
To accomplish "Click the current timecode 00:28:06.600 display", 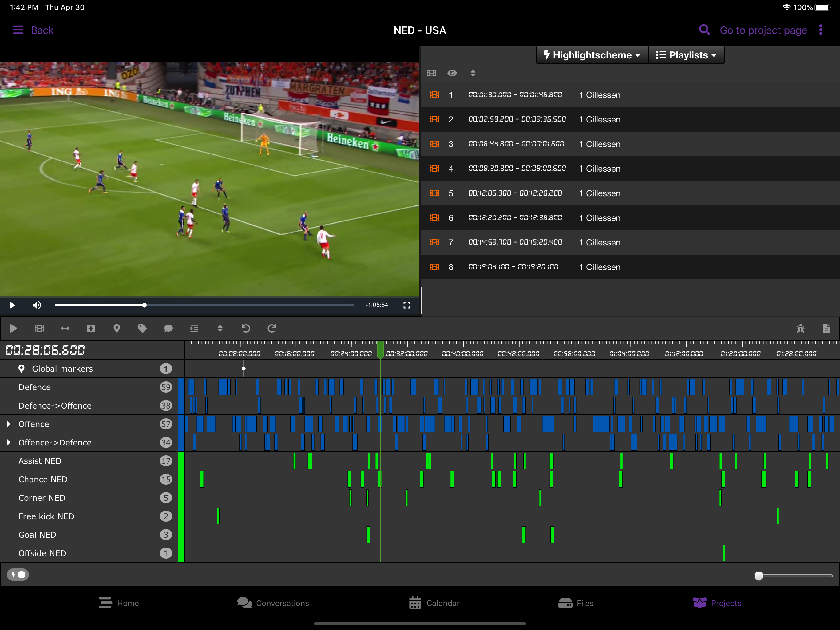I will point(45,350).
